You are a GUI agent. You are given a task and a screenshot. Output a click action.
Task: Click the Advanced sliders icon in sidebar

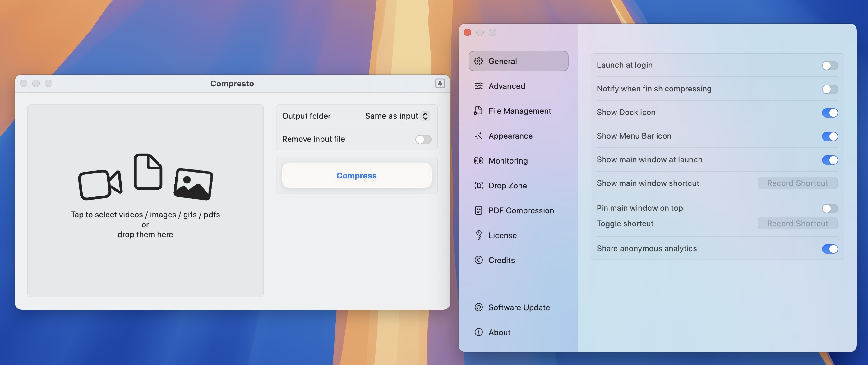point(478,86)
